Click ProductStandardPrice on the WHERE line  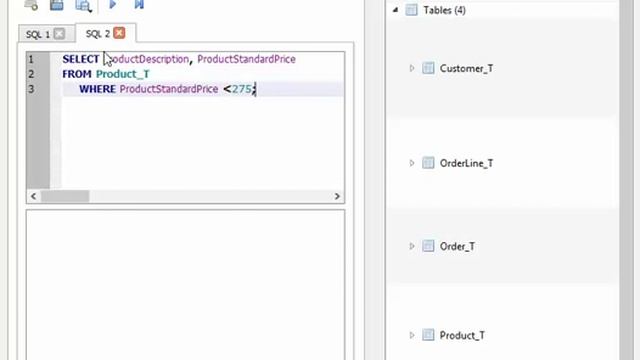tap(169, 89)
